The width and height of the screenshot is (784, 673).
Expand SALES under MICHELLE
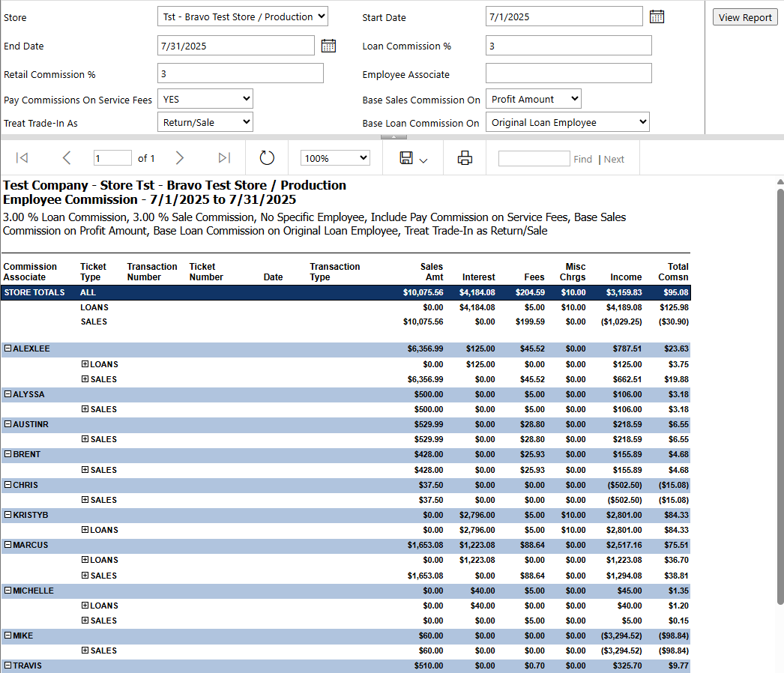click(85, 621)
